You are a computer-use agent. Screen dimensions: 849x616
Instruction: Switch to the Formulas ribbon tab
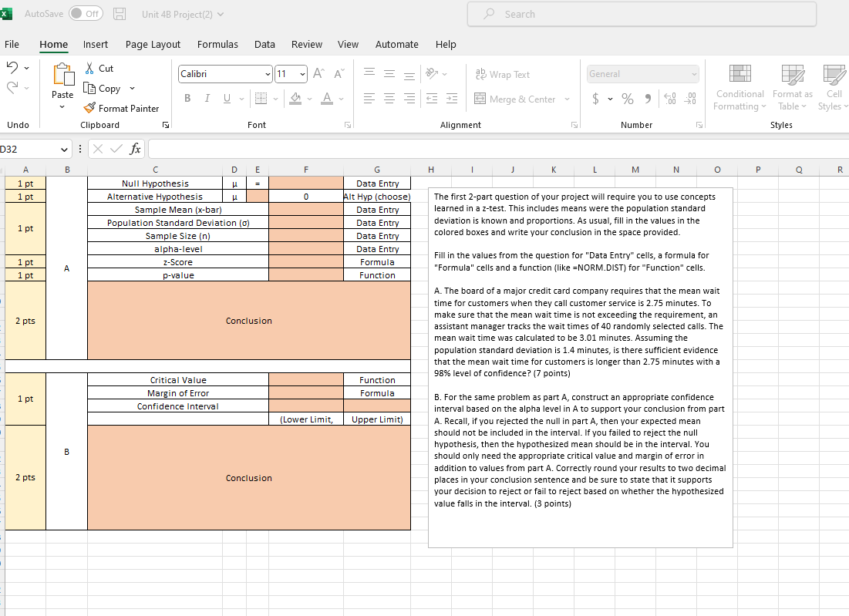click(217, 45)
